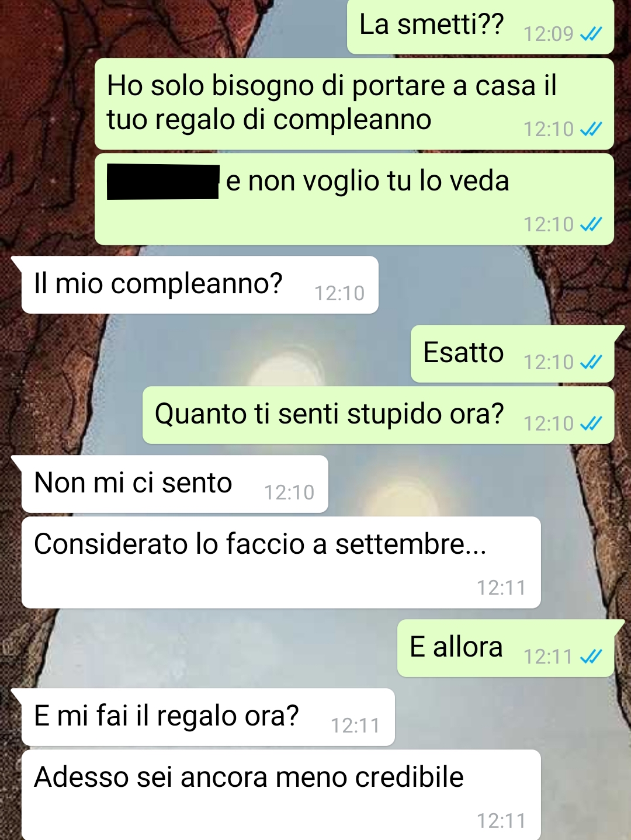Tap the 'E mi fai il regalo ora?' bubble
Image resolution: width=631 pixels, height=840 pixels.
pyautogui.click(x=208, y=717)
